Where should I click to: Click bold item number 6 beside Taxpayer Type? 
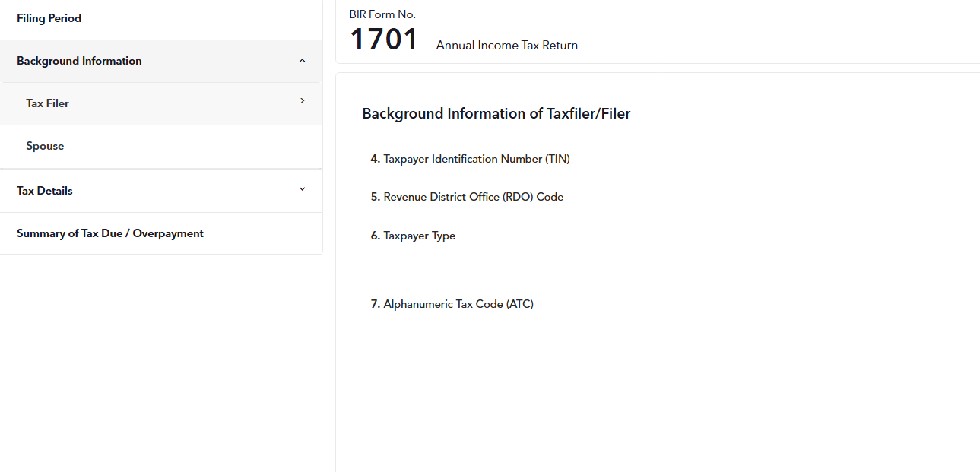(375, 236)
